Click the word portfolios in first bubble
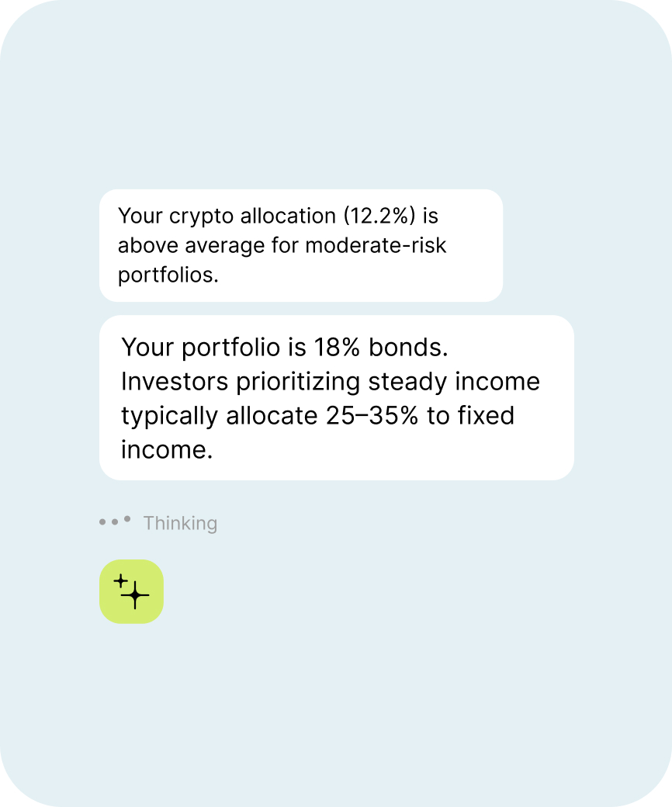 pos(168,275)
